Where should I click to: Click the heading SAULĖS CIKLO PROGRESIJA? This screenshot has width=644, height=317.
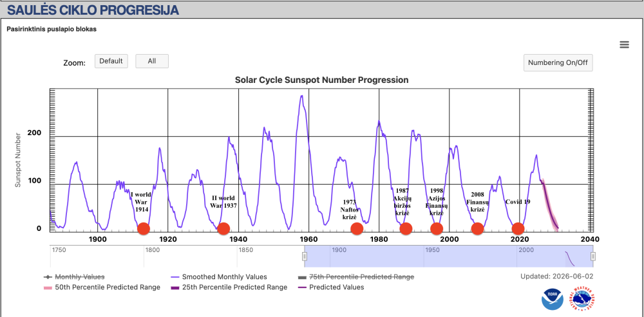tap(93, 10)
